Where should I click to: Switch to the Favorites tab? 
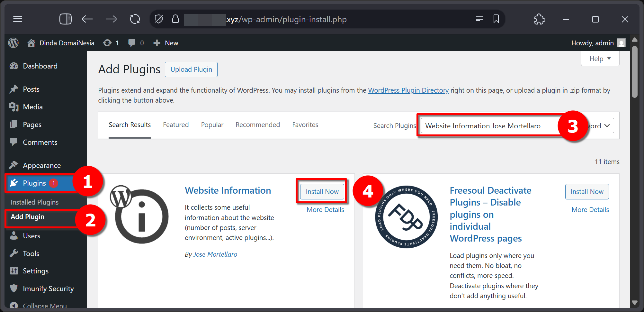pyautogui.click(x=305, y=125)
